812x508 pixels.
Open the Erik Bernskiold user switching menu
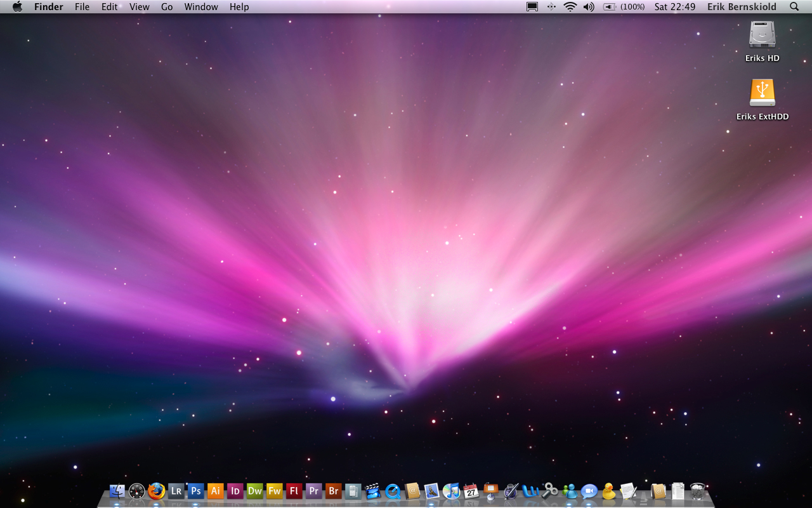point(741,6)
